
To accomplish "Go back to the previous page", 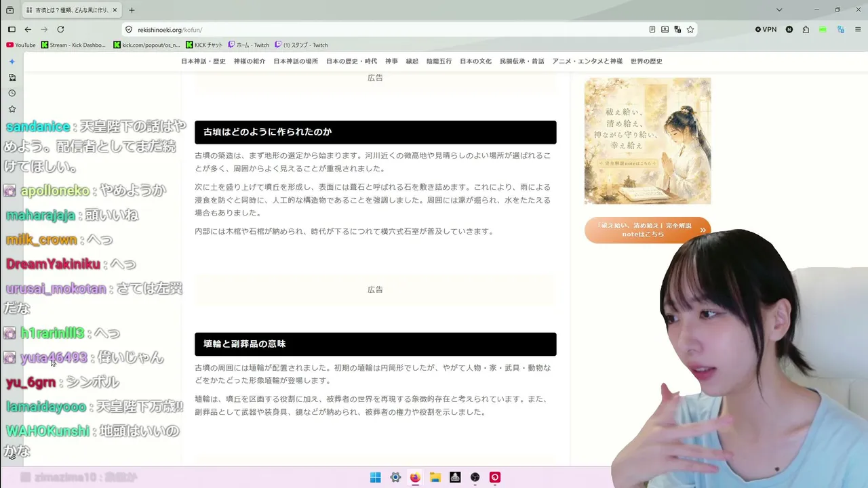I will click(28, 30).
